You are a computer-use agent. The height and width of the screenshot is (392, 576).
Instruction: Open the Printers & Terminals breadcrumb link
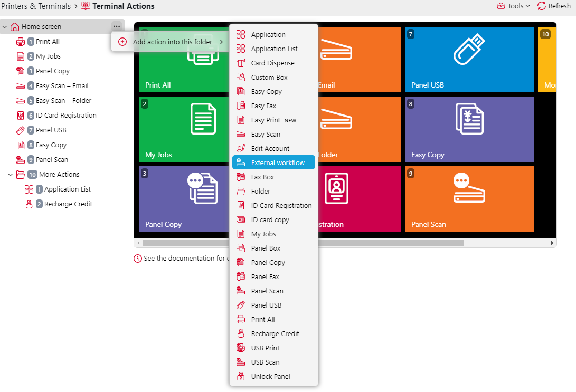coord(36,6)
